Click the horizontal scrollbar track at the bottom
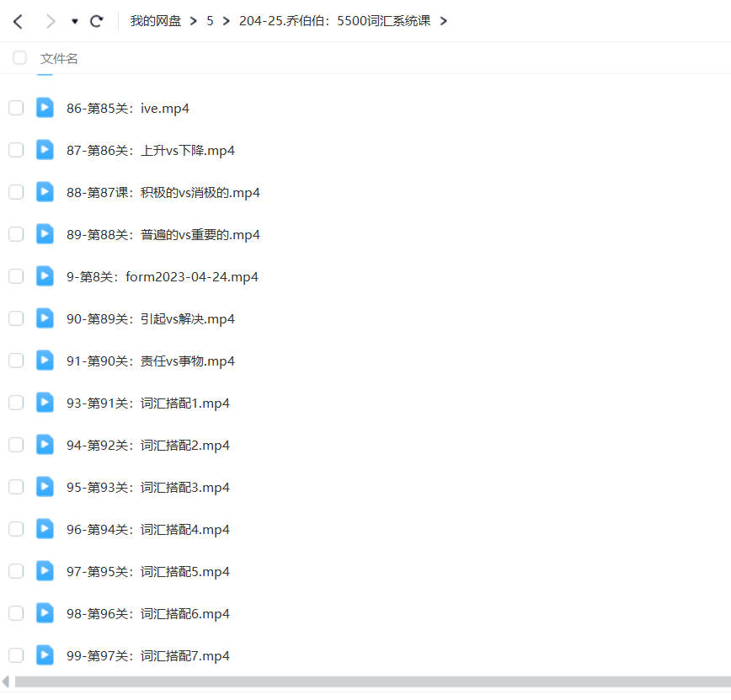This screenshot has height=700, width=731. click(373, 681)
